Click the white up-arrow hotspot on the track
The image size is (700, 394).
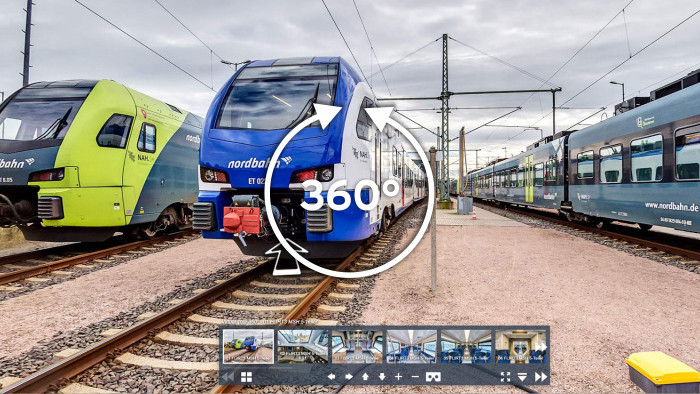click(286, 256)
